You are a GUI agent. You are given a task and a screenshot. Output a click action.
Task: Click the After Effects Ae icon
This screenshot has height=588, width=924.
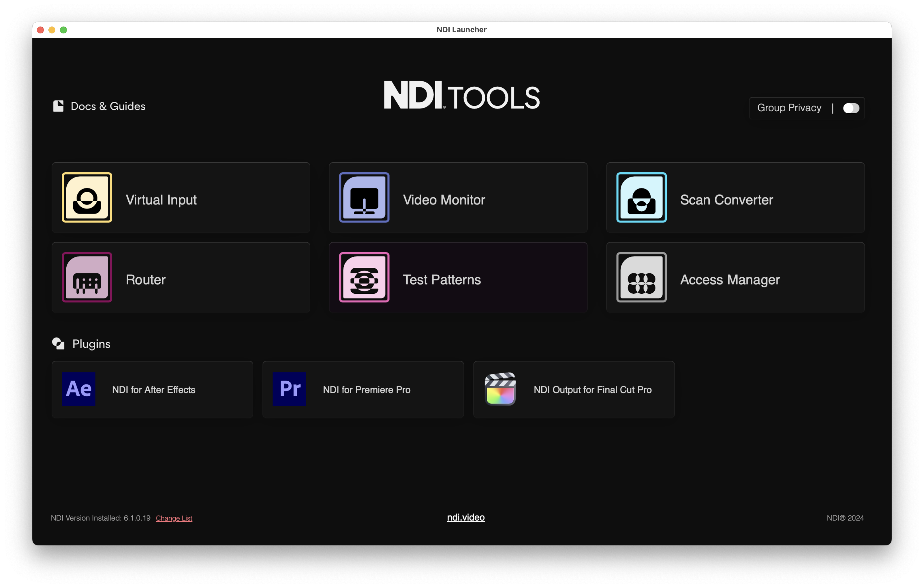click(x=79, y=389)
